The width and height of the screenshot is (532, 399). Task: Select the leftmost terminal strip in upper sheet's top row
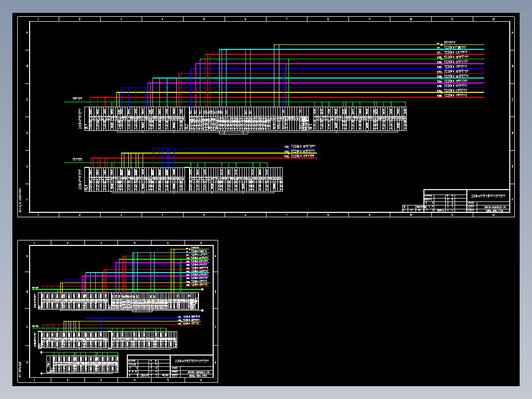(134, 119)
